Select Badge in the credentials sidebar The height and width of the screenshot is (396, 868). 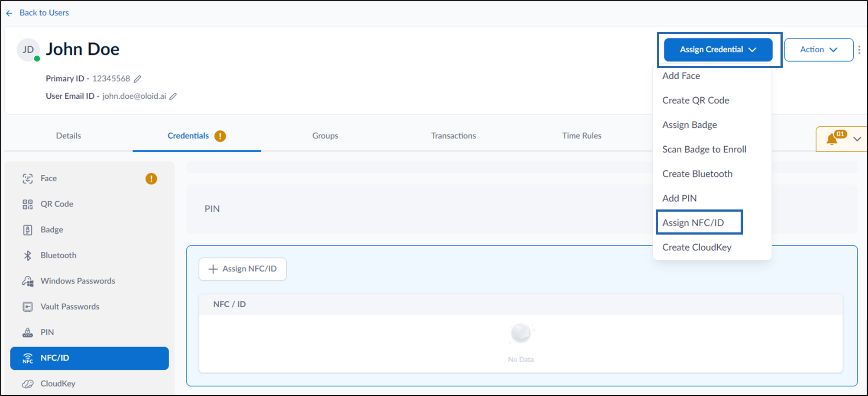pos(90,230)
